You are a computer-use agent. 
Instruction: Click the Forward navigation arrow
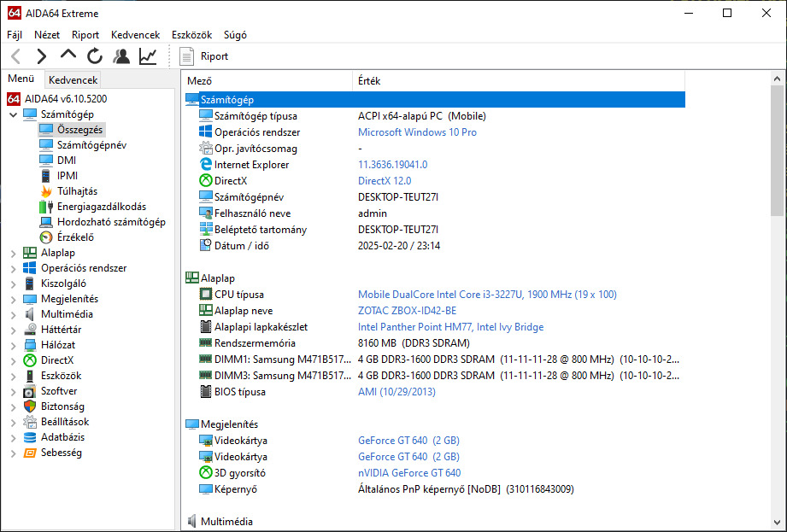click(x=41, y=56)
